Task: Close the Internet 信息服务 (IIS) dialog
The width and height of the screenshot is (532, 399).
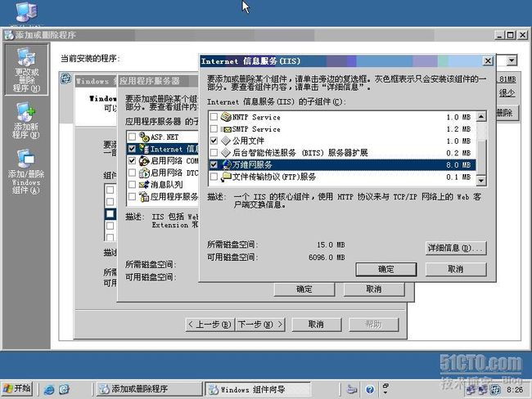Action: (x=488, y=61)
